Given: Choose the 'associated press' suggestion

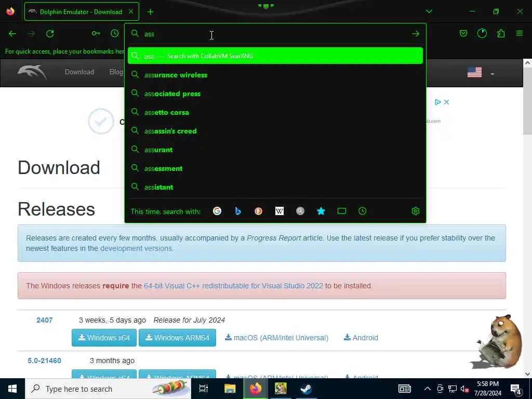Looking at the screenshot, I should click(275, 94).
